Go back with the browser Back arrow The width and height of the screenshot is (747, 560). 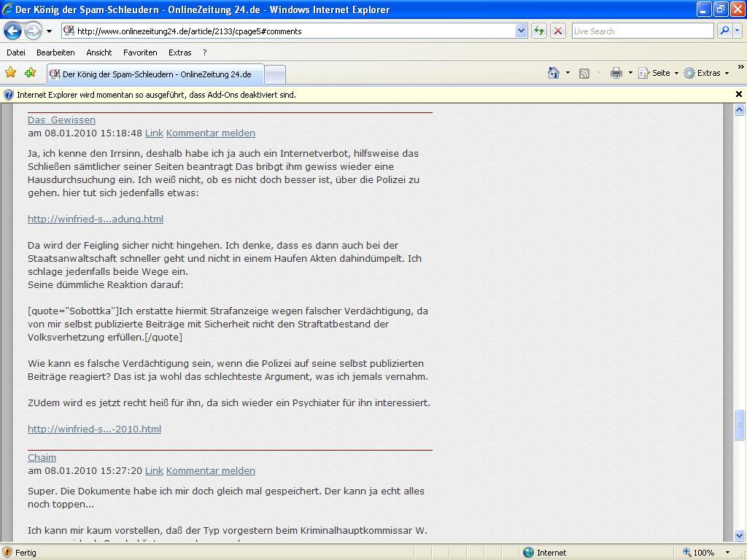tap(13, 31)
